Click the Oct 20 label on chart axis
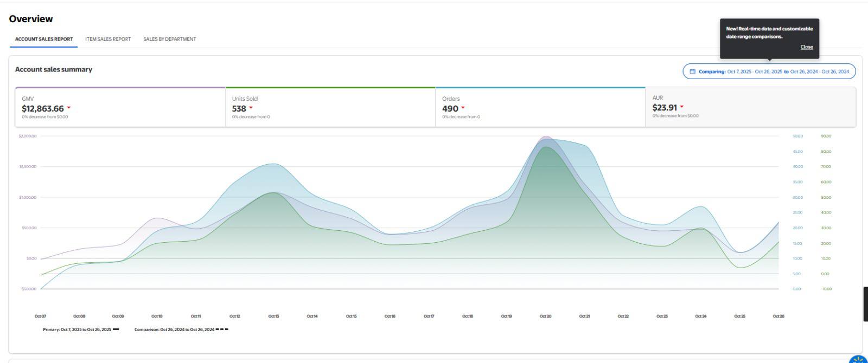 pyautogui.click(x=545, y=316)
